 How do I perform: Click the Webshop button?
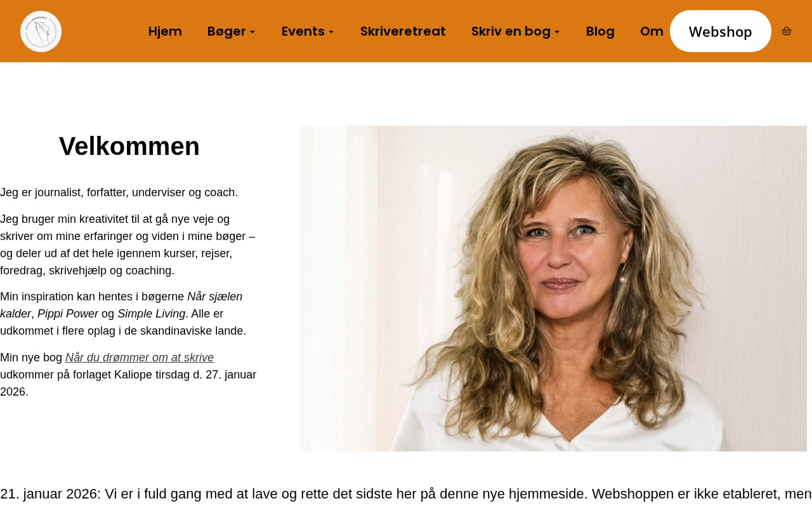pos(721,31)
